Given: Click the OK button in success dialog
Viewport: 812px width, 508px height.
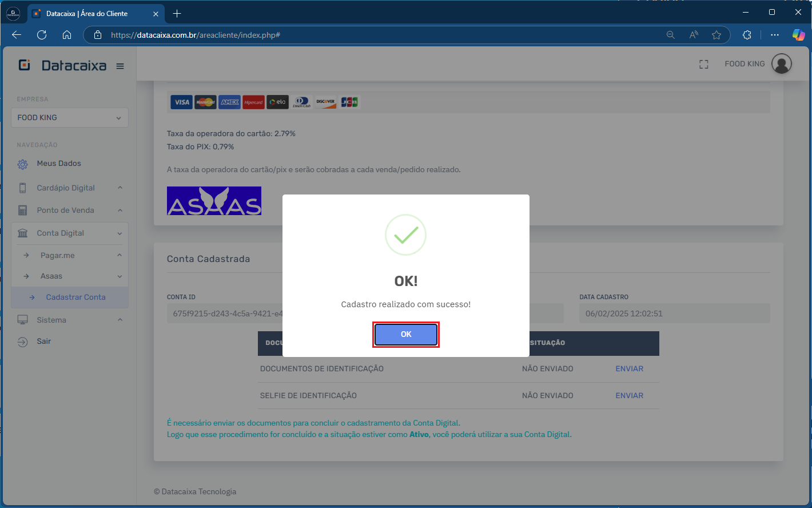Looking at the screenshot, I should click(x=406, y=334).
